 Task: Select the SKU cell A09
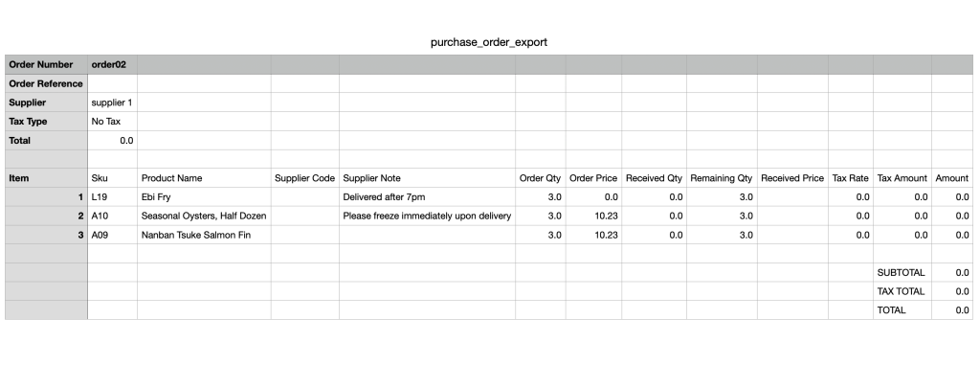pos(112,235)
